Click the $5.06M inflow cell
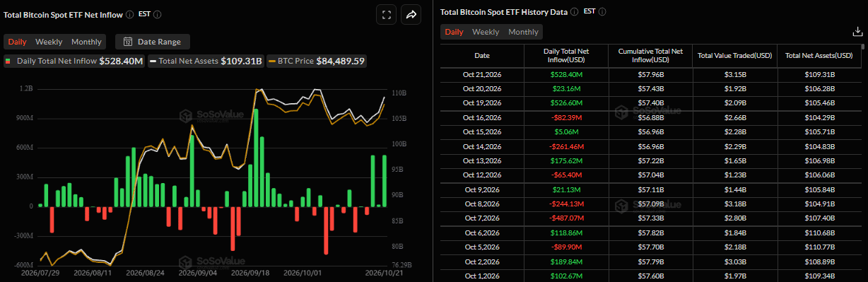The height and width of the screenshot is (282, 868). click(566, 131)
